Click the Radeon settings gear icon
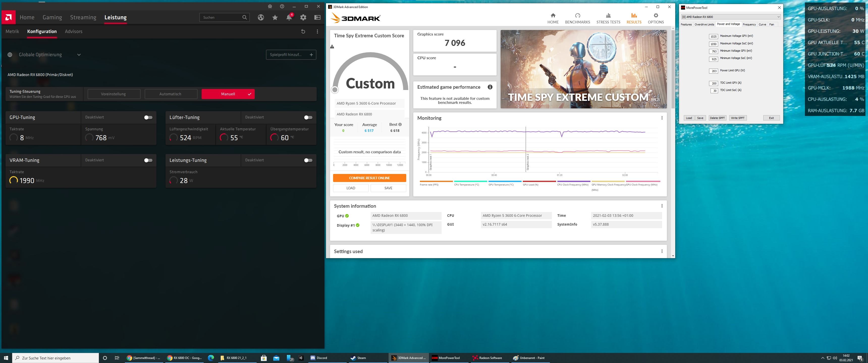The height and width of the screenshot is (363, 868). [x=303, y=17]
